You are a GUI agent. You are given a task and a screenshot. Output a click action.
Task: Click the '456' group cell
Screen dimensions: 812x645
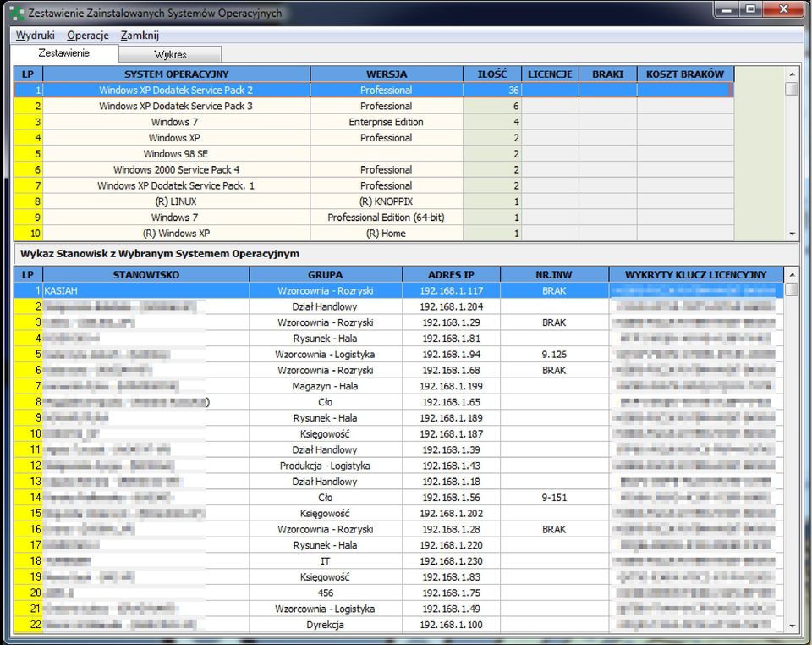[325, 593]
